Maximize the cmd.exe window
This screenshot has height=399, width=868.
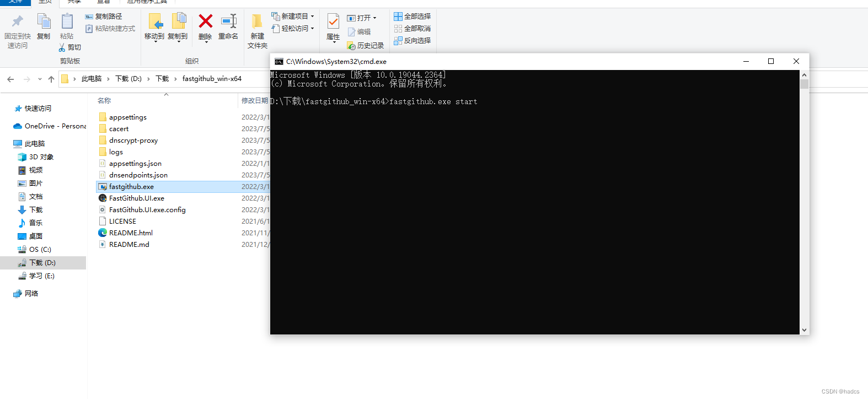coord(771,61)
